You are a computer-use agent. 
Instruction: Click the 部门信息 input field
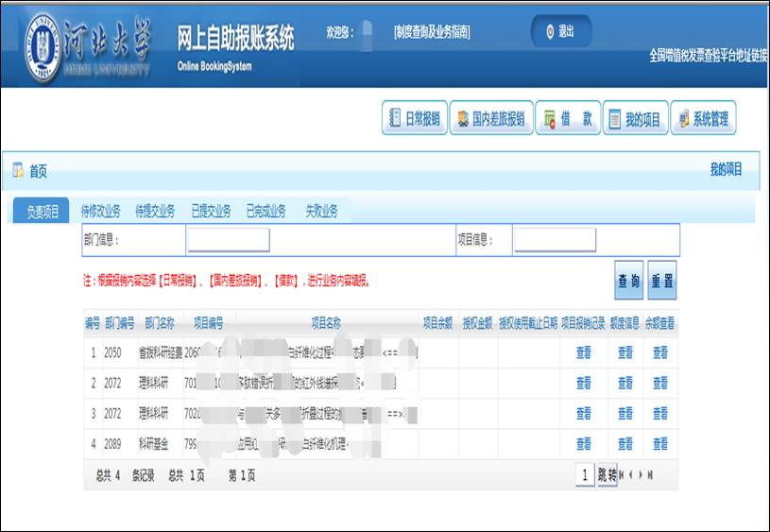click(228, 240)
